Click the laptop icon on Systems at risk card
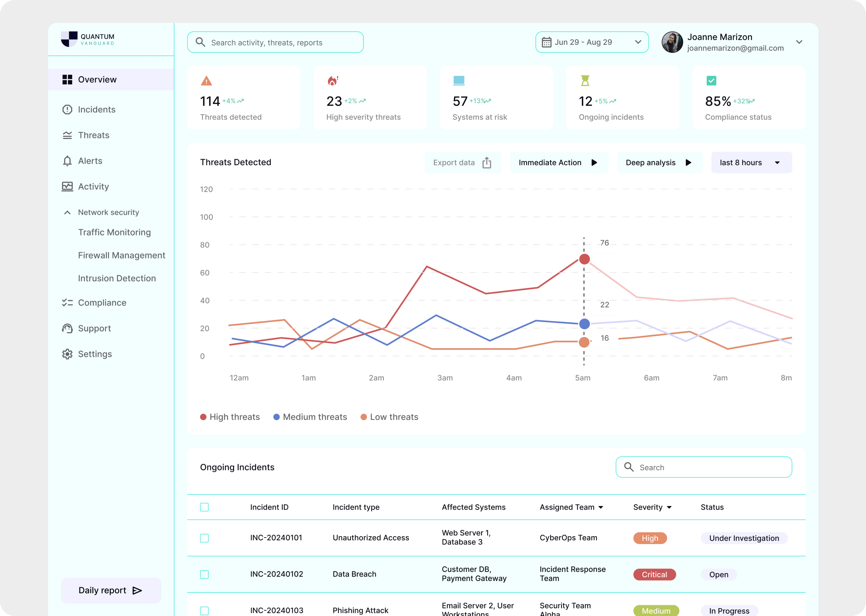The image size is (866, 616). click(459, 80)
